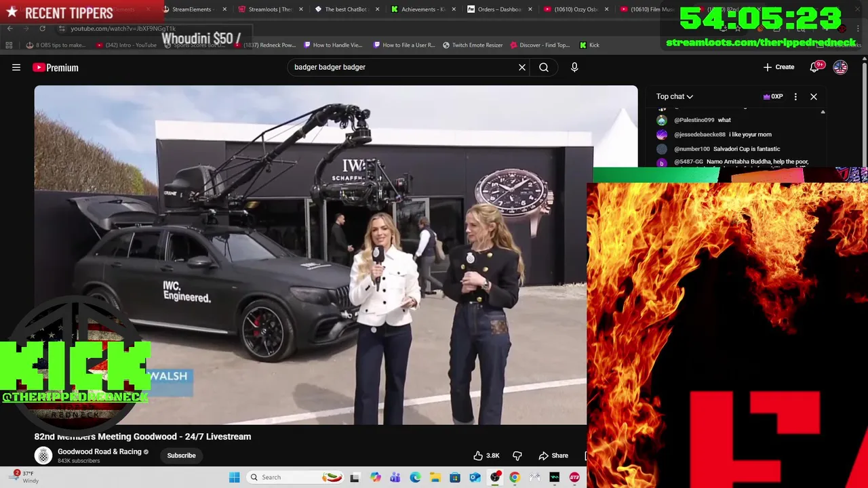Open the chat three-dot options menu
The width and height of the screenshot is (868, 488).
[795, 96]
